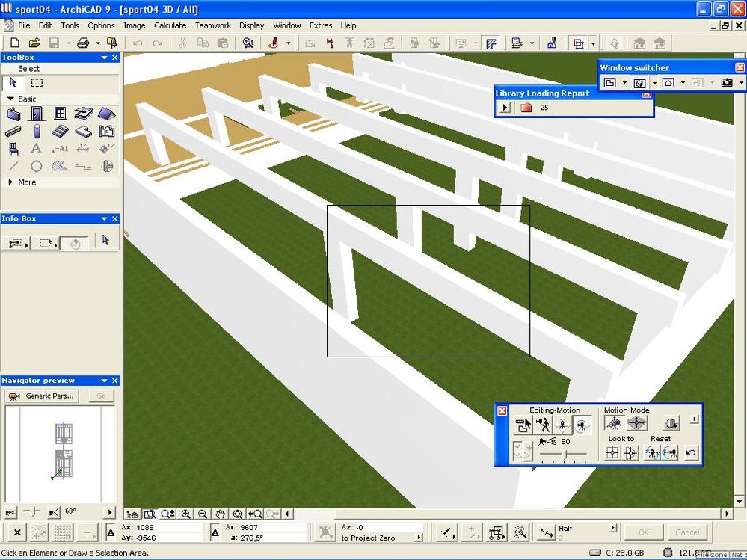Click the Find and Select icon

tap(248, 43)
